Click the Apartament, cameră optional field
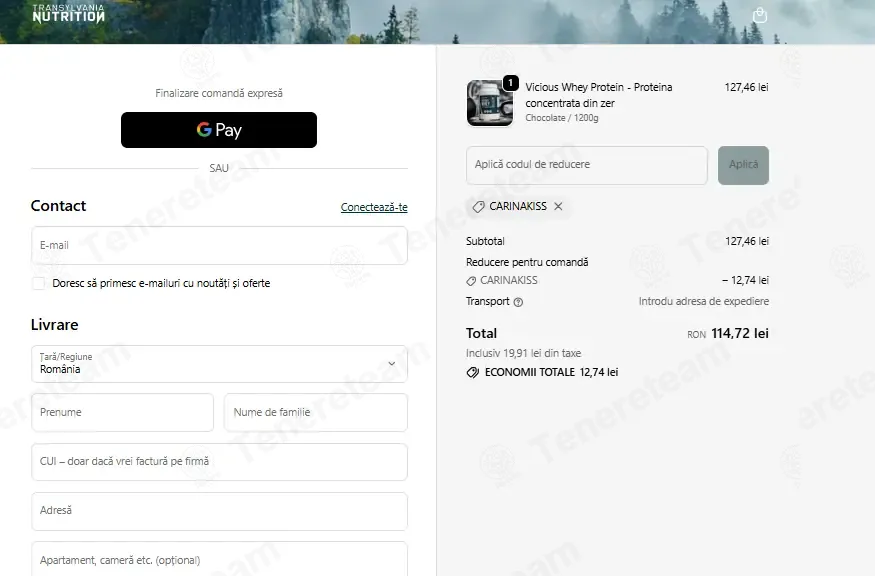875x576 pixels. pos(219,559)
